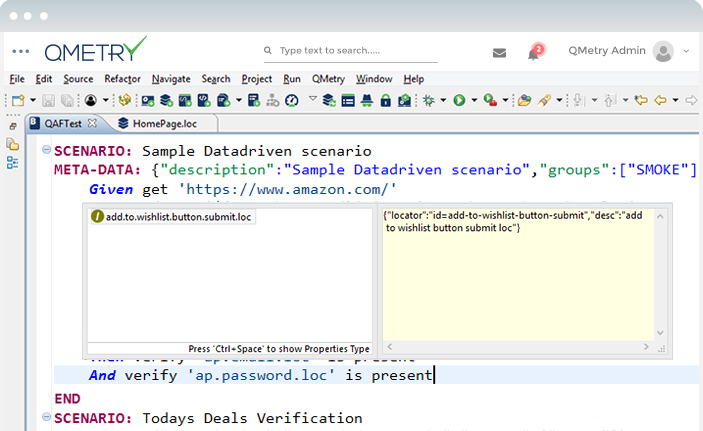Click the gold sync arrows icon
The image size is (703, 431).
pyautogui.click(x=125, y=100)
